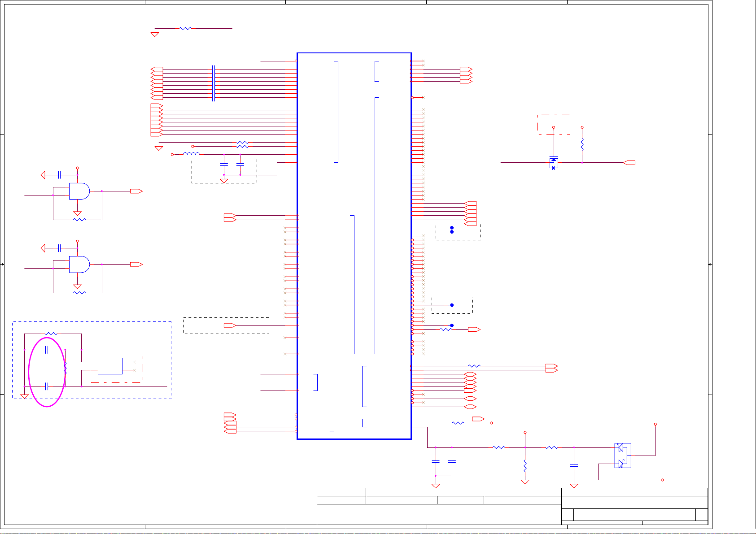Image resolution: width=756 pixels, height=534 pixels.
Task: Click the vertical resistor at ellipse edge
Action: [66, 368]
